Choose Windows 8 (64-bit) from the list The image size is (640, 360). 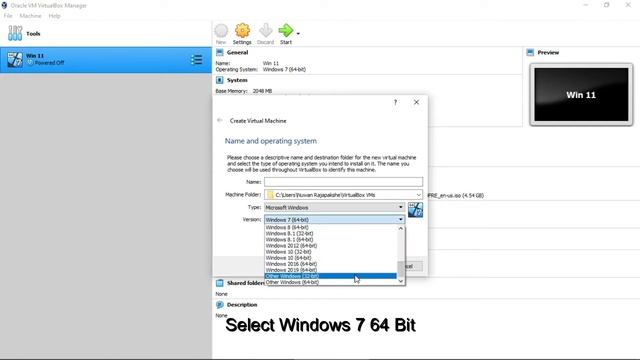click(331, 227)
